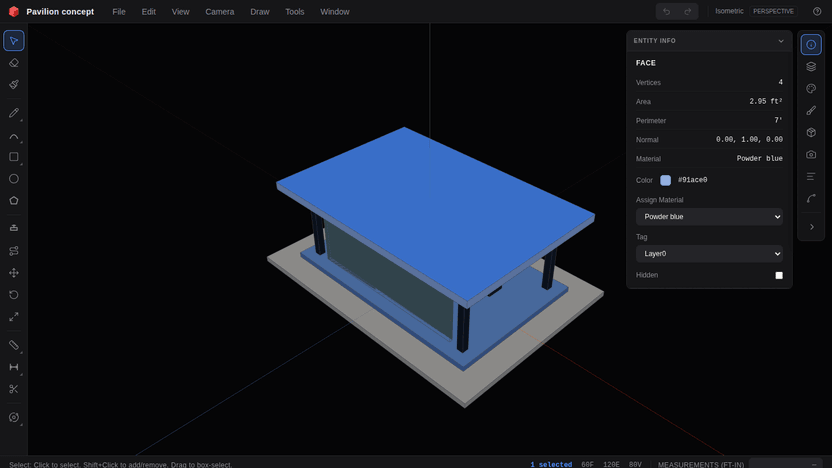Click the app logo cube icon
Image resolution: width=832 pixels, height=468 pixels.
(x=14, y=11)
